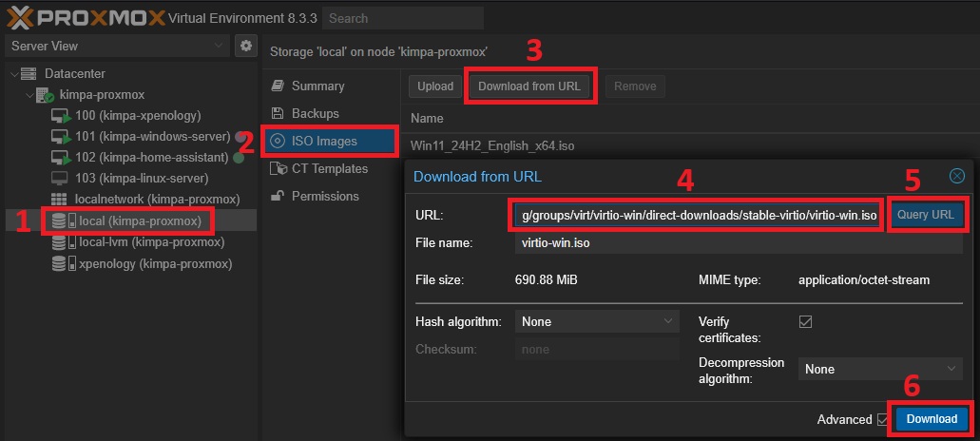Open the Server View gear settings

click(246, 46)
